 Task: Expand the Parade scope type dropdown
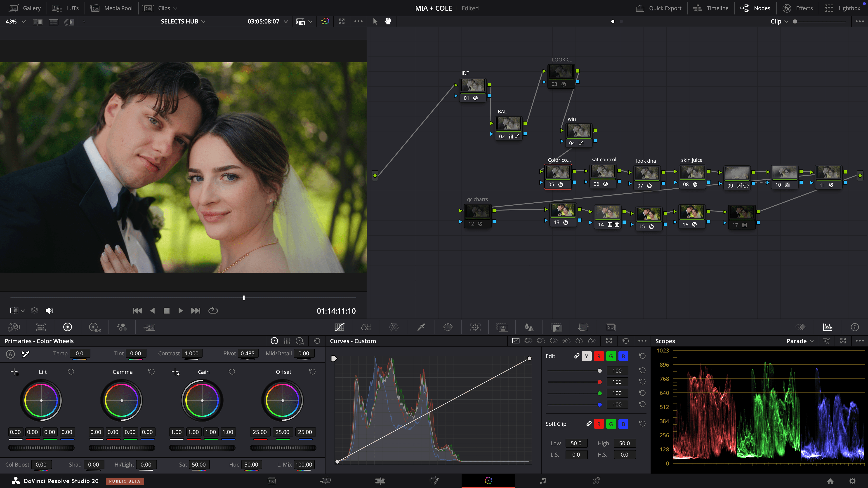pyautogui.click(x=800, y=341)
